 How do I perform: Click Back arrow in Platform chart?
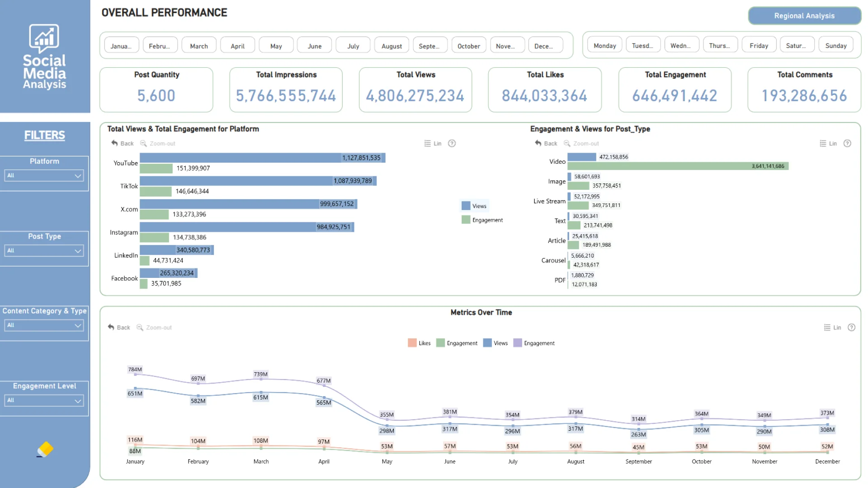pyautogui.click(x=114, y=143)
